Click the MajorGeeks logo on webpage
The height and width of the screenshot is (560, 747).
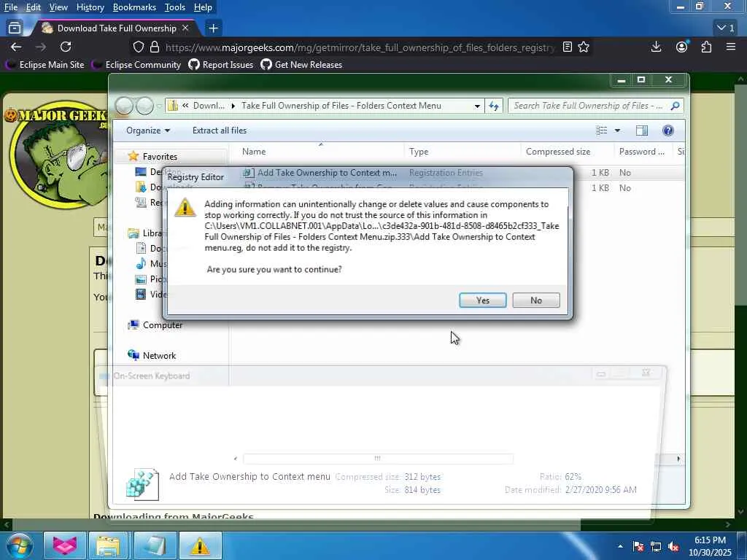pyautogui.click(x=56, y=155)
